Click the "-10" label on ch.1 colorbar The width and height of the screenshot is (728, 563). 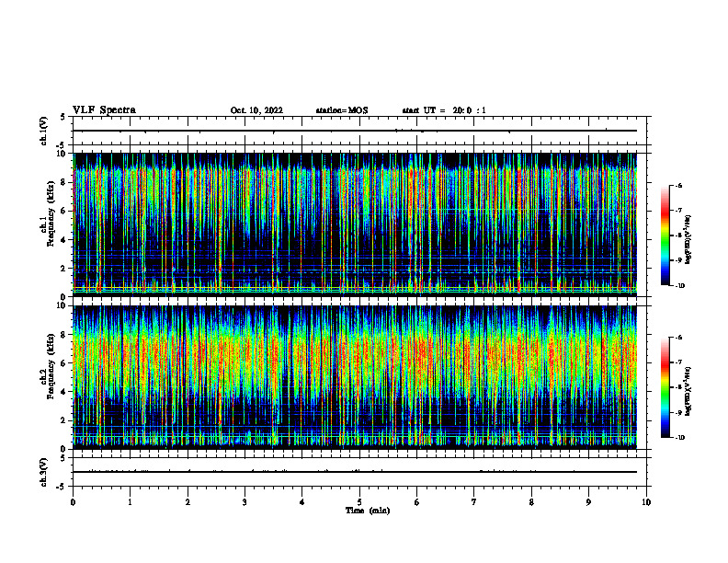click(680, 286)
